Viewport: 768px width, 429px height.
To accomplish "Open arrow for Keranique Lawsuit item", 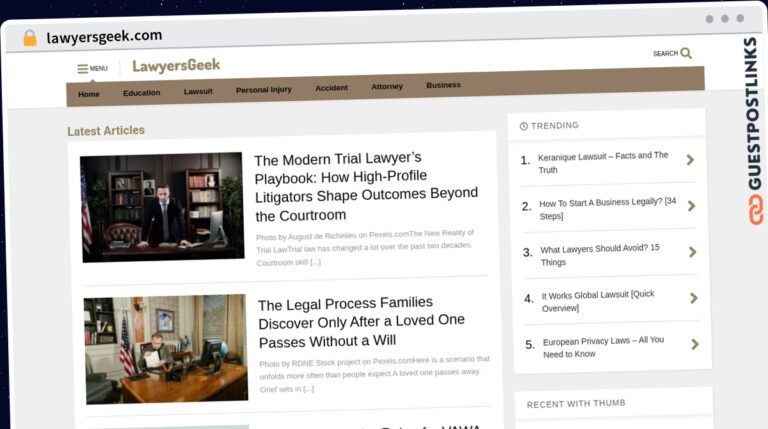I will click(x=690, y=160).
